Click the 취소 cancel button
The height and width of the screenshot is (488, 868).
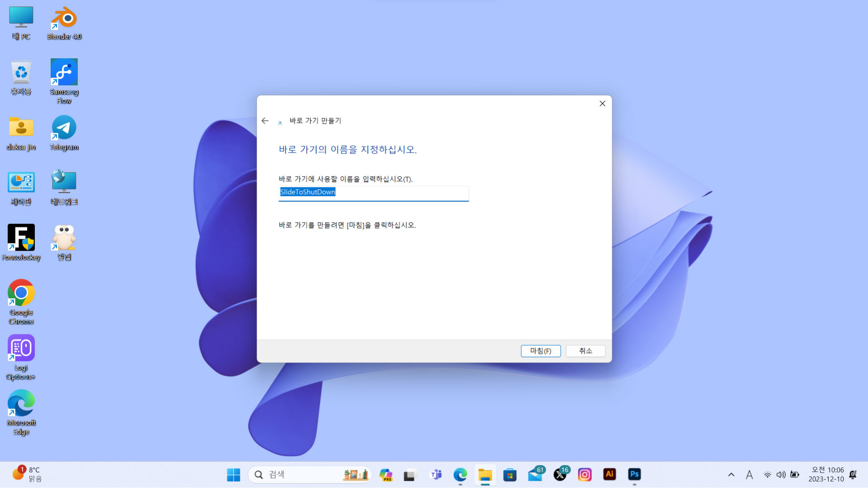(x=585, y=351)
